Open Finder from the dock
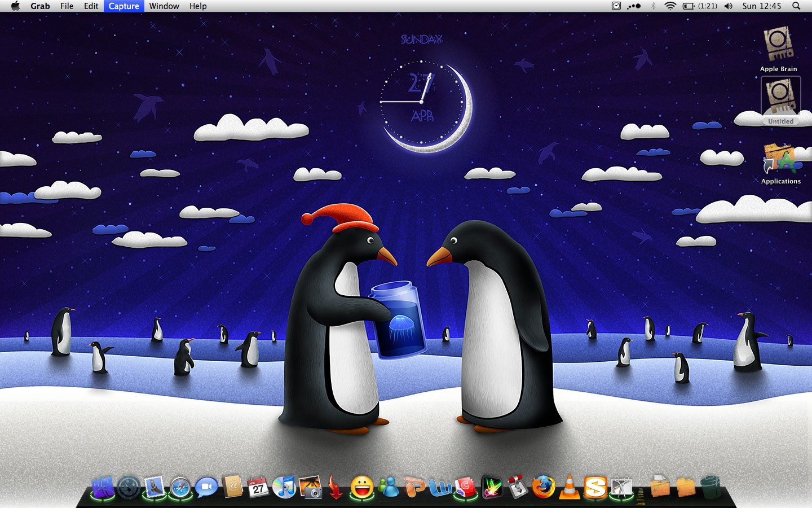 [x=103, y=487]
